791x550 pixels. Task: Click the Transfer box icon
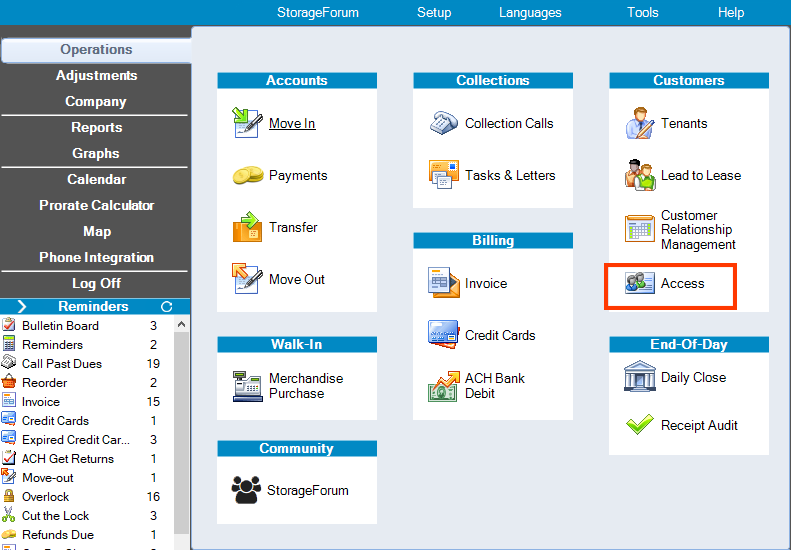tap(247, 227)
